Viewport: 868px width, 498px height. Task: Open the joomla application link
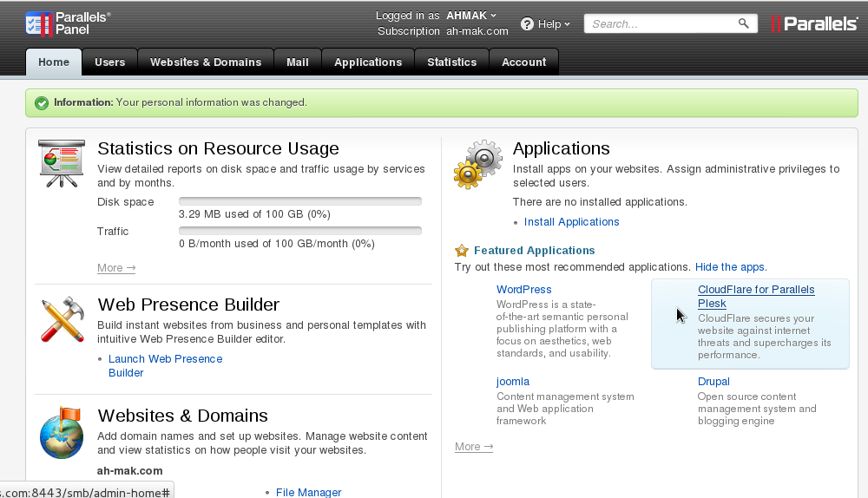pos(513,381)
